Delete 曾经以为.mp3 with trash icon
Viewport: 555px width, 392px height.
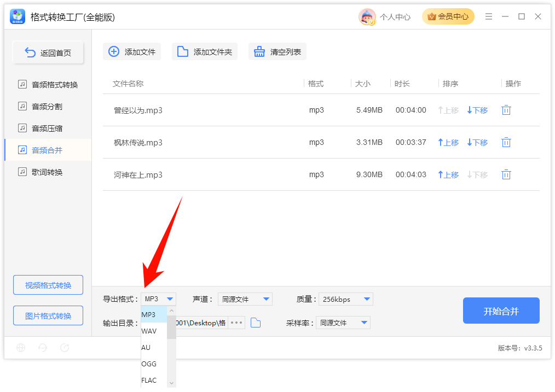(506, 110)
